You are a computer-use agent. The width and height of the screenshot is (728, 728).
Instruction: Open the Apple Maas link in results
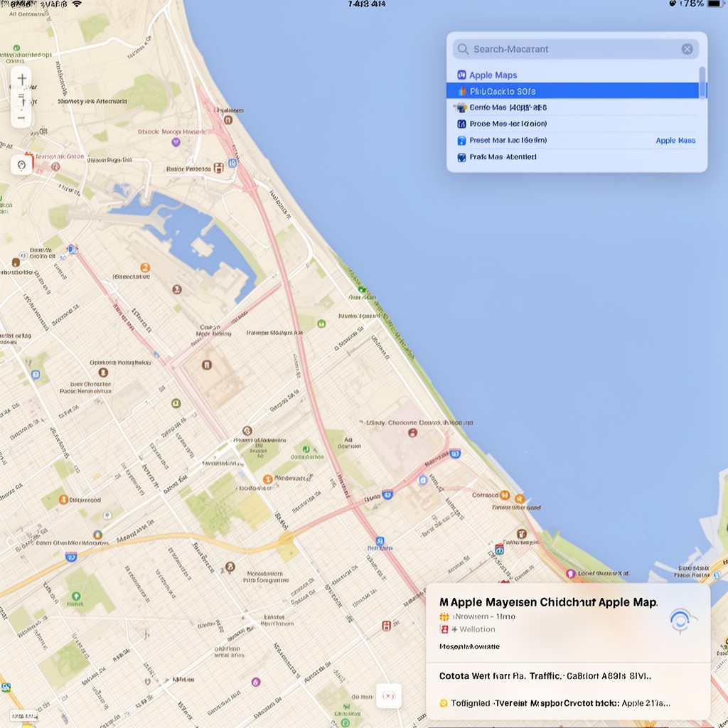tap(675, 140)
